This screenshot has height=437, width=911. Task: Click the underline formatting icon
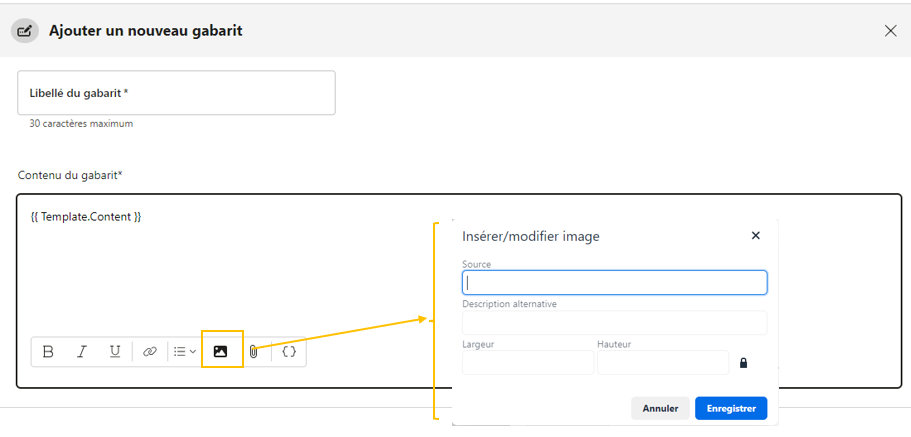(115, 352)
